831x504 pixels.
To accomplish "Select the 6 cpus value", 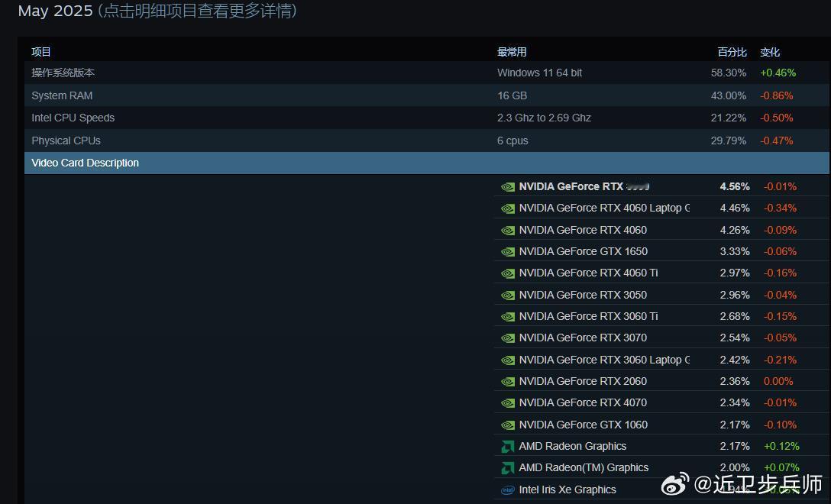I will [x=513, y=141].
